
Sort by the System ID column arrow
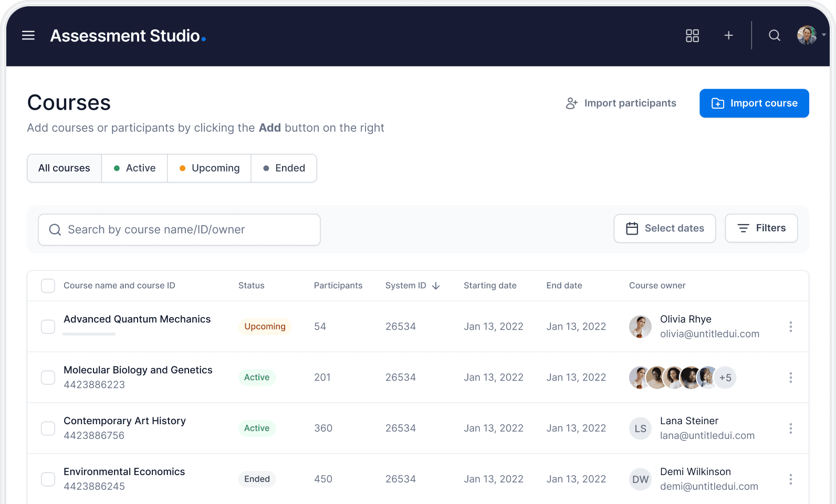(436, 286)
